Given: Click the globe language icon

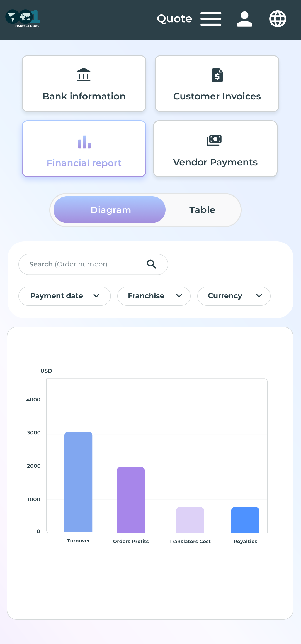Looking at the screenshot, I should [278, 19].
